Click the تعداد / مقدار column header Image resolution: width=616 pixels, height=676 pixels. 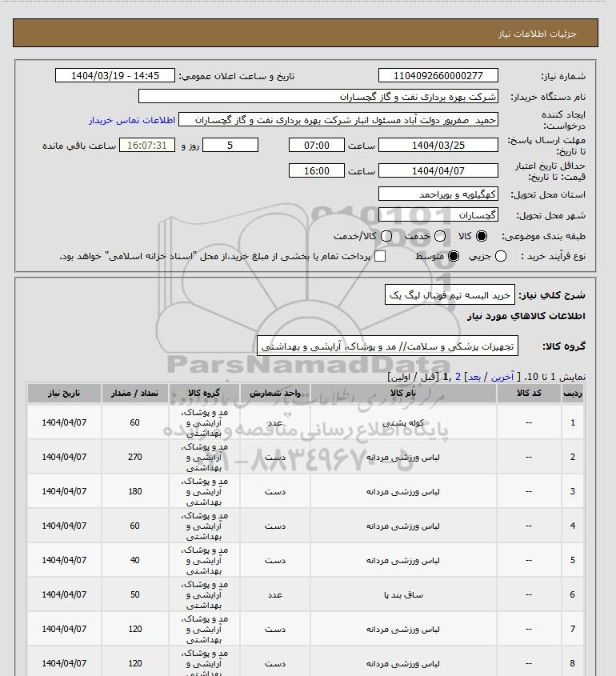135,393
